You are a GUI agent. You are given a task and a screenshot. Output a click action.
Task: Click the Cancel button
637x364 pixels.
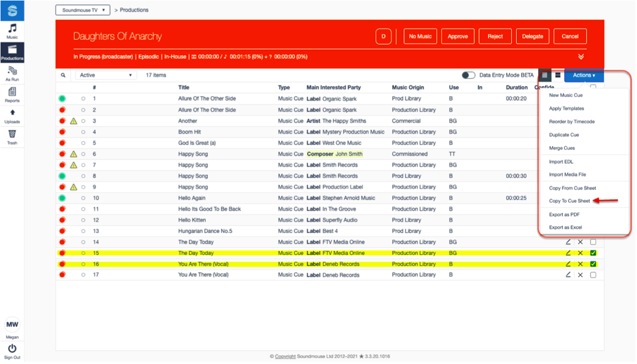tap(570, 36)
